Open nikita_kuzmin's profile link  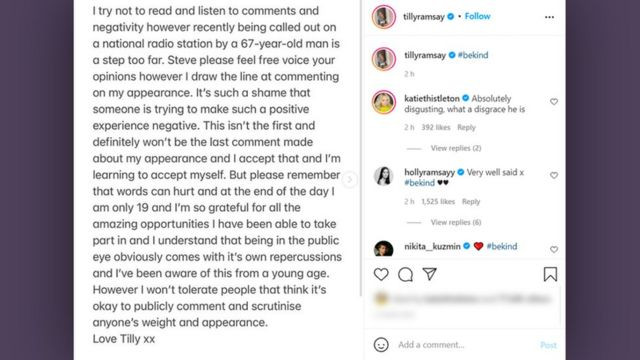432,246
